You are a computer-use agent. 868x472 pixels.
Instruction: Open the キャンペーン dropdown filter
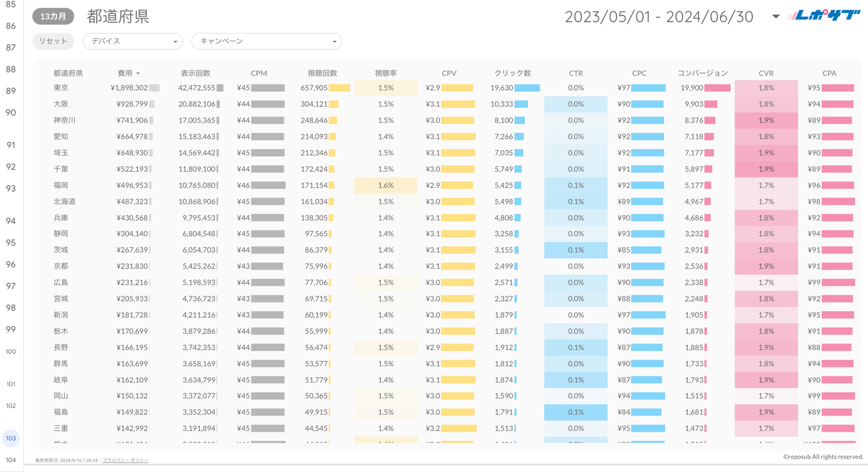click(x=267, y=41)
